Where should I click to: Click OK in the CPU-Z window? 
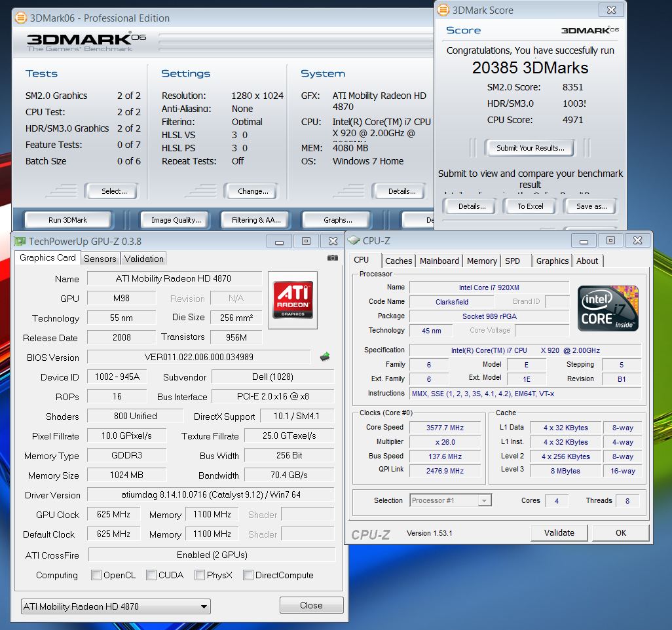pos(620,532)
